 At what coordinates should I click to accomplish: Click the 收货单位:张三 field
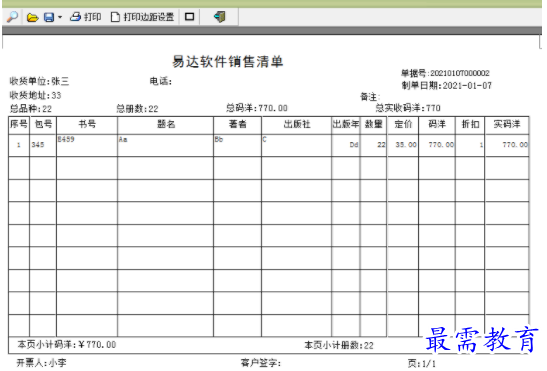pyautogui.click(x=39, y=81)
